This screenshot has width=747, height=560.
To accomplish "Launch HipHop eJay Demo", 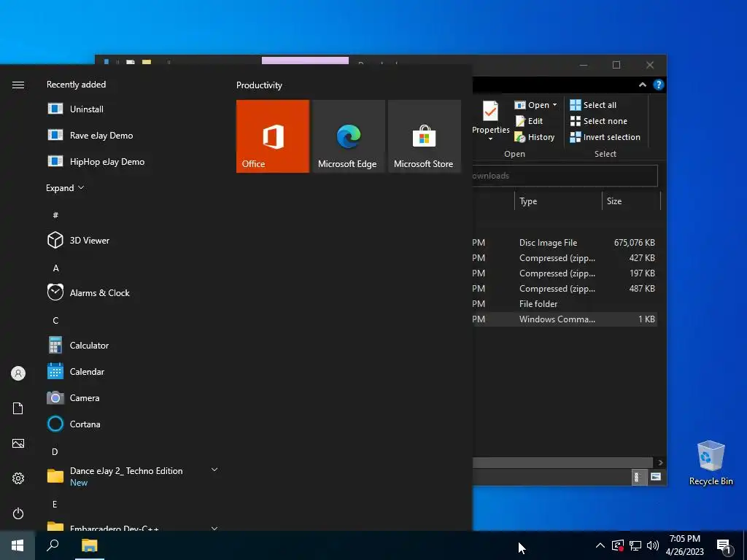I will tap(133, 161).
